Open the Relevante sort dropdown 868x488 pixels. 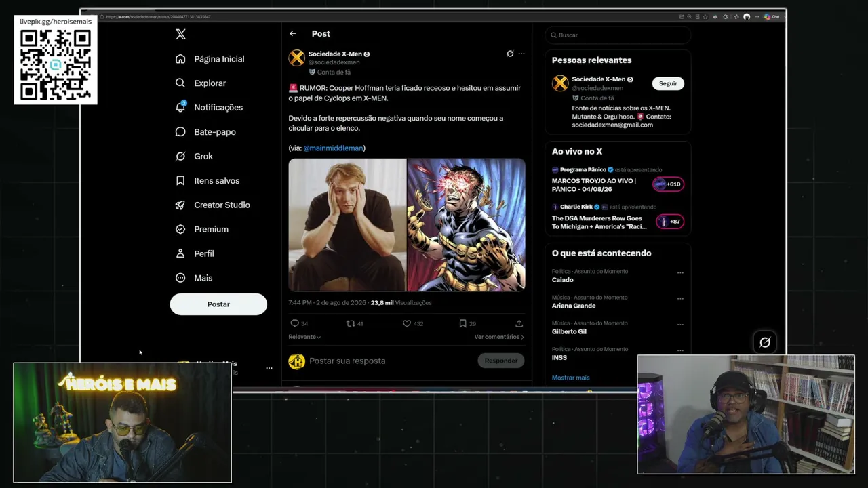304,337
